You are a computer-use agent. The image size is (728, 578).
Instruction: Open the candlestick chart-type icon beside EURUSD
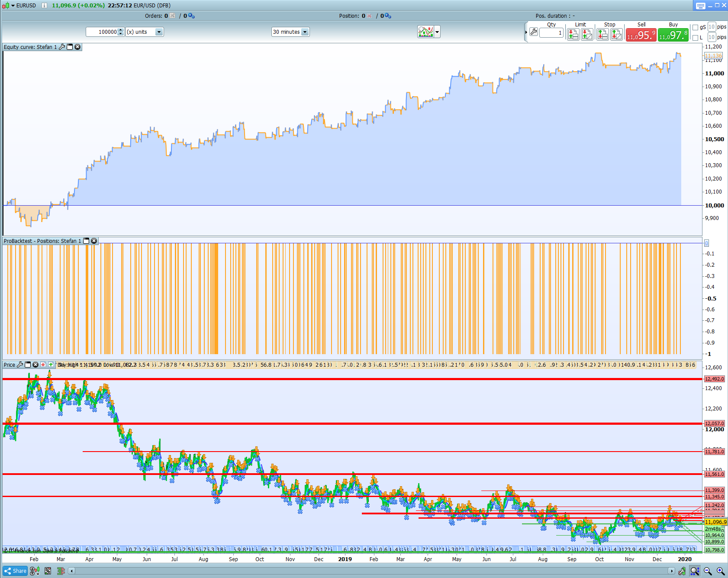click(6, 6)
